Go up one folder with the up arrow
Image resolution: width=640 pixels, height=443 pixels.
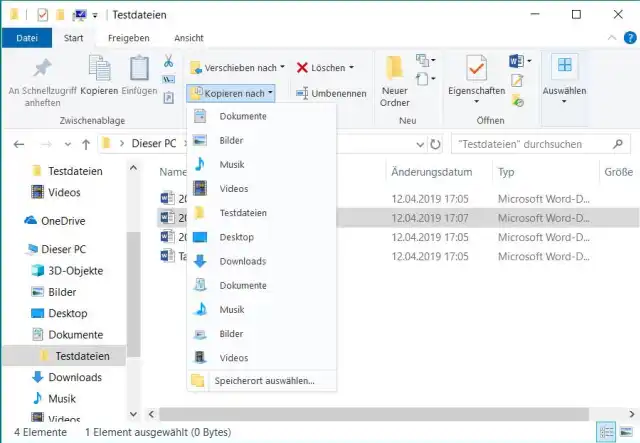(86, 143)
